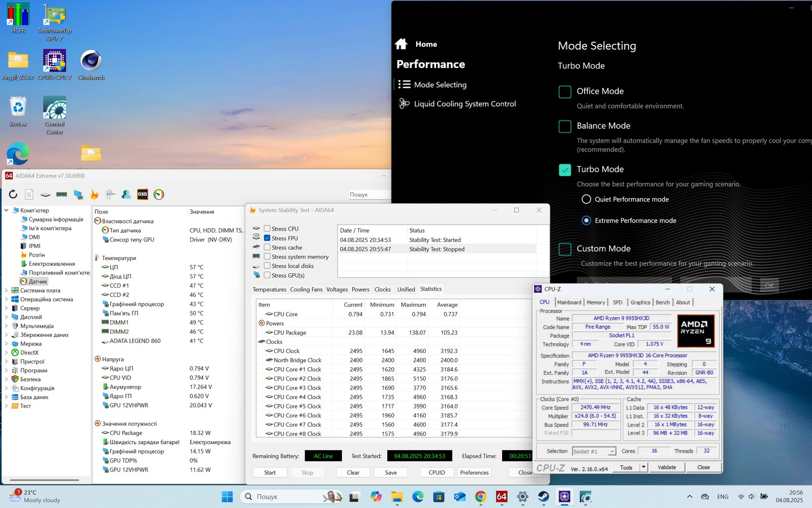Expand the Мережа tree node
This screenshot has height=508, width=812.
coord(7,344)
